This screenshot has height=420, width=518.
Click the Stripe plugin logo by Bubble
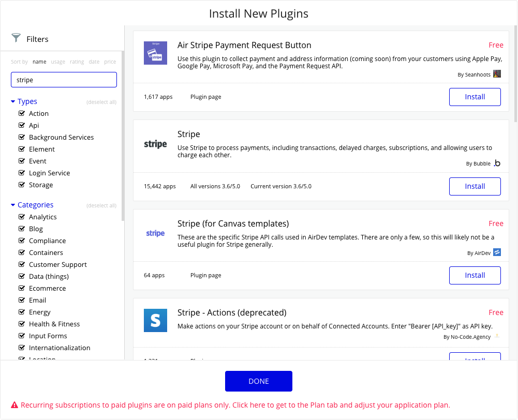[155, 144]
